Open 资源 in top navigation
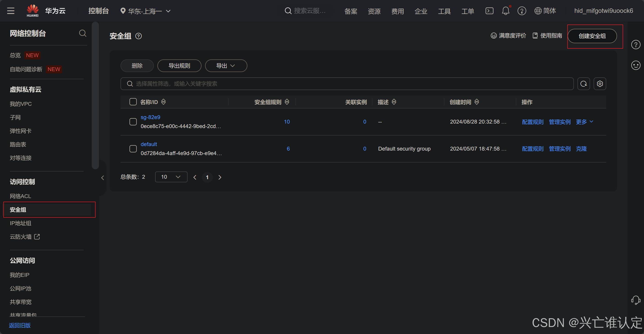Viewport: 644px width, 334px height. [x=374, y=11]
